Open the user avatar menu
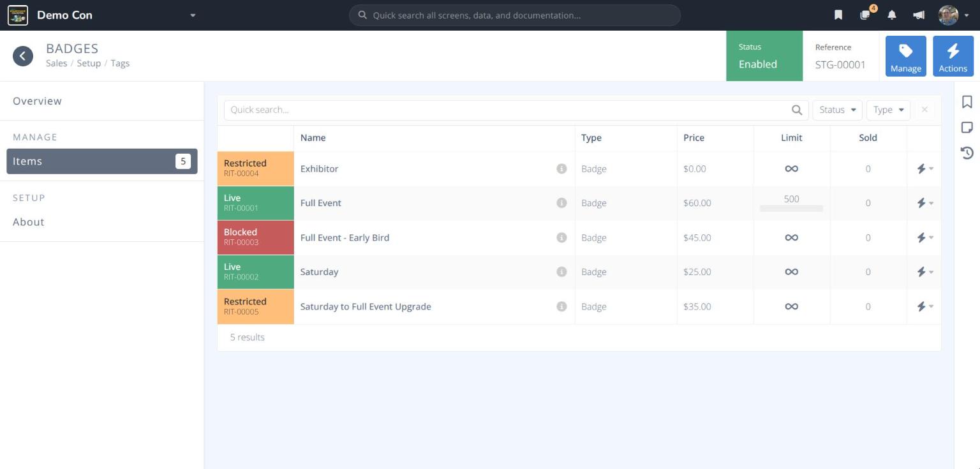This screenshot has width=980, height=469. tap(953, 15)
